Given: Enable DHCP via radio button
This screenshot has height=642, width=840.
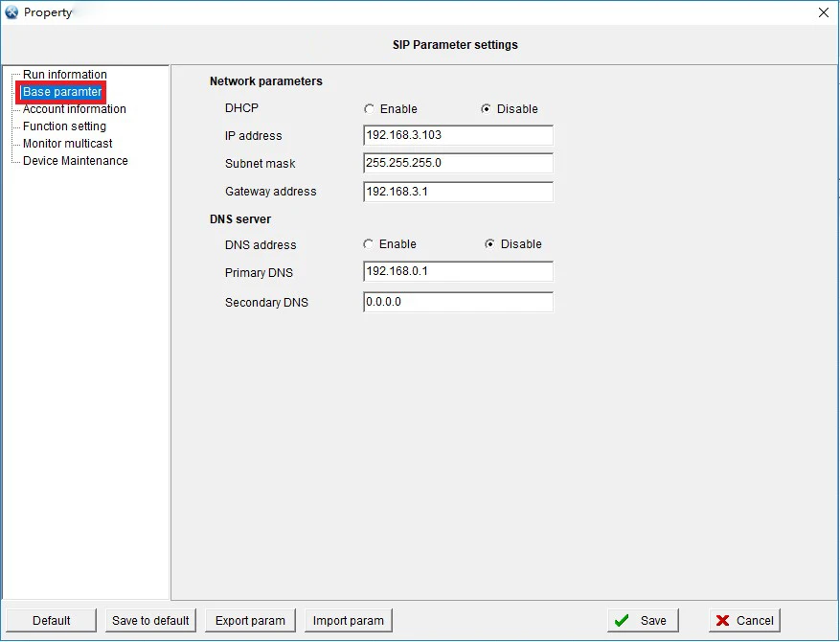Looking at the screenshot, I should (370, 109).
